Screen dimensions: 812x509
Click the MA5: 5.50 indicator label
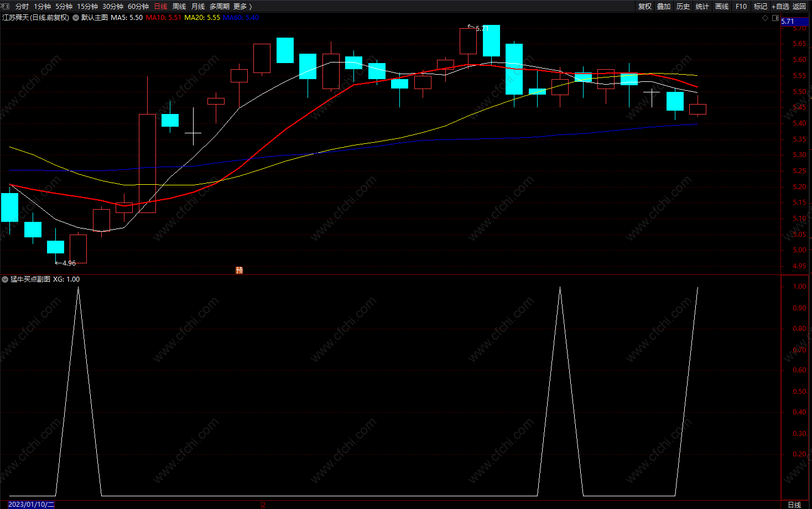[127, 18]
